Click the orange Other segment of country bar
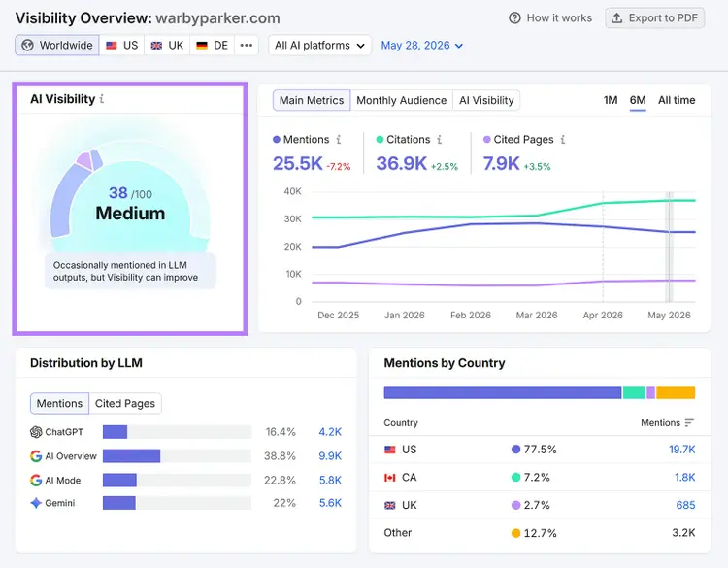This screenshot has width=728, height=568. (676, 393)
